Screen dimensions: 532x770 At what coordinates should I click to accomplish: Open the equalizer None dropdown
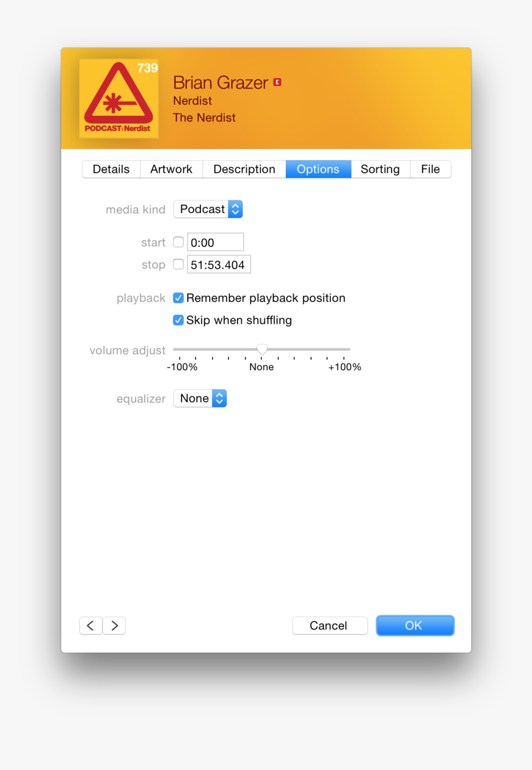[x=200, y=399]
